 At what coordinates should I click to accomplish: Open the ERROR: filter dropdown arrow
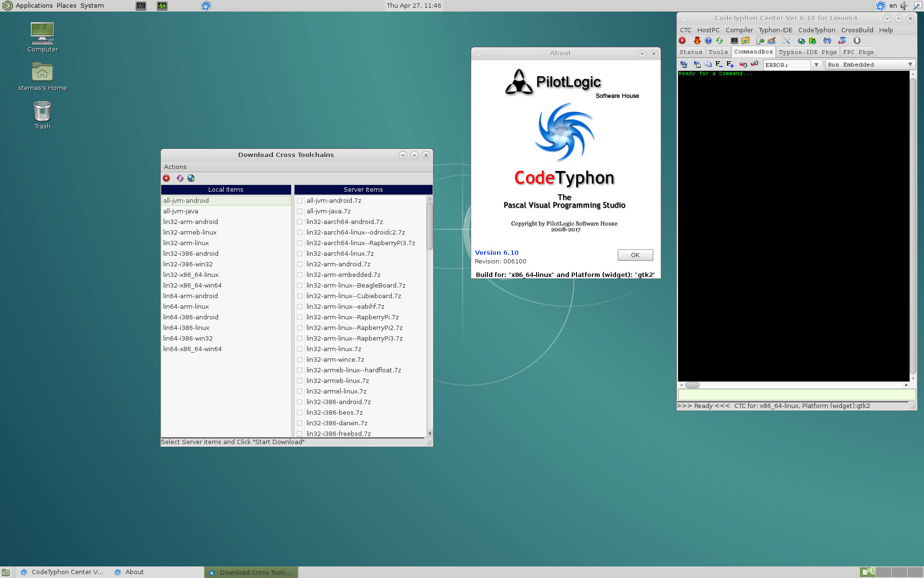click(816, 65)
